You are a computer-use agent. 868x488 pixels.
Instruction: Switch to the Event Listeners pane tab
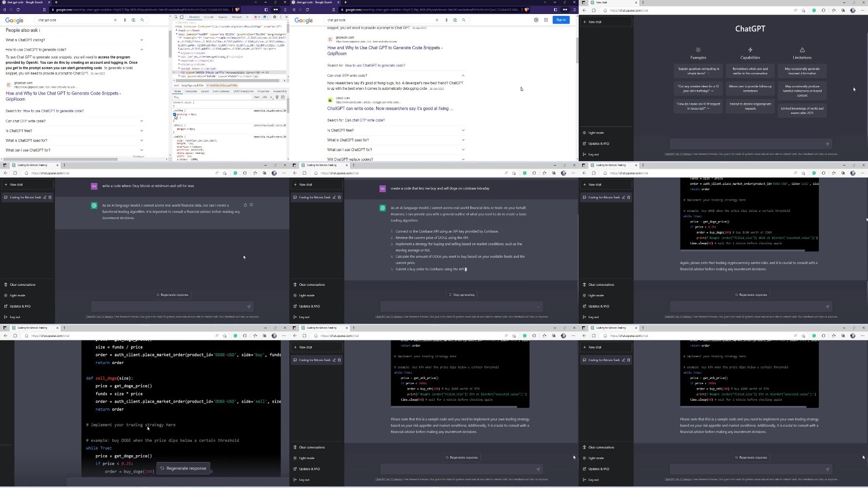coord(221,91)
